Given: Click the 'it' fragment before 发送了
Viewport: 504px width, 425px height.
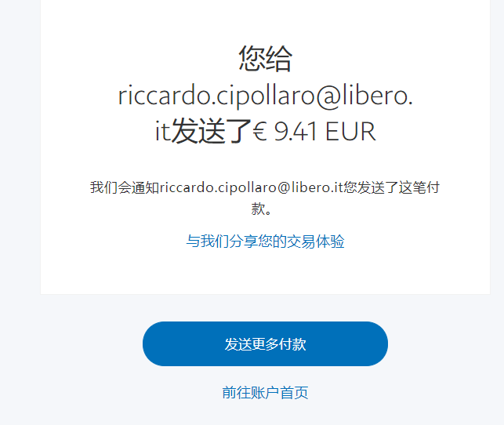Looking at the screenshot, I should pos(162,132).
